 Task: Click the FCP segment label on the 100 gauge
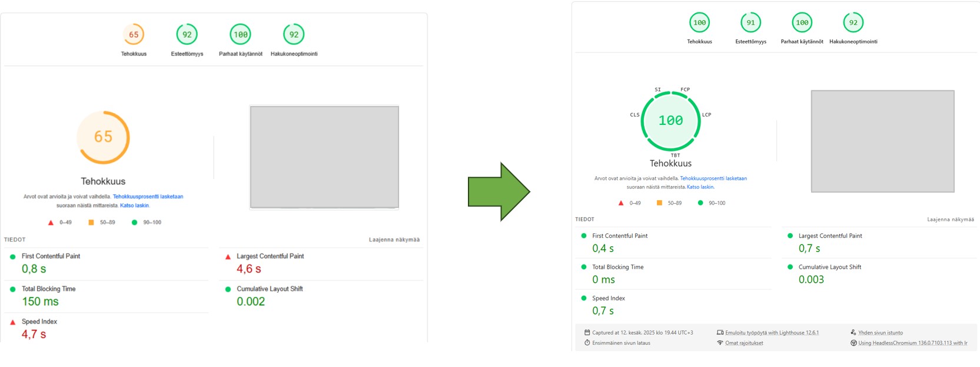coord(685,90)
